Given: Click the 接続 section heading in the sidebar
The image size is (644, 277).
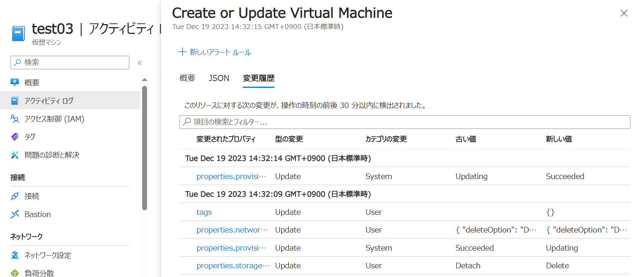Looking at the screenshot, I should click(18, 178).
